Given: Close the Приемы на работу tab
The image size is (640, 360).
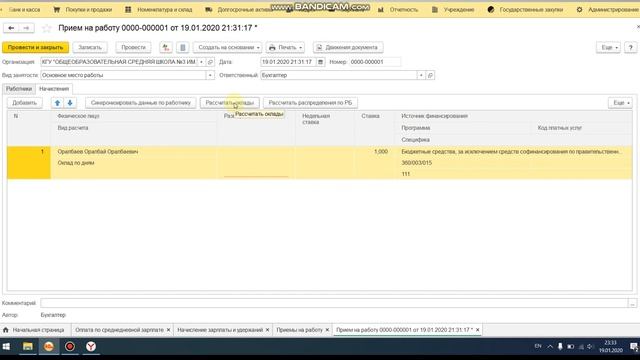Looking at the screenshot, I should point(327,330).
